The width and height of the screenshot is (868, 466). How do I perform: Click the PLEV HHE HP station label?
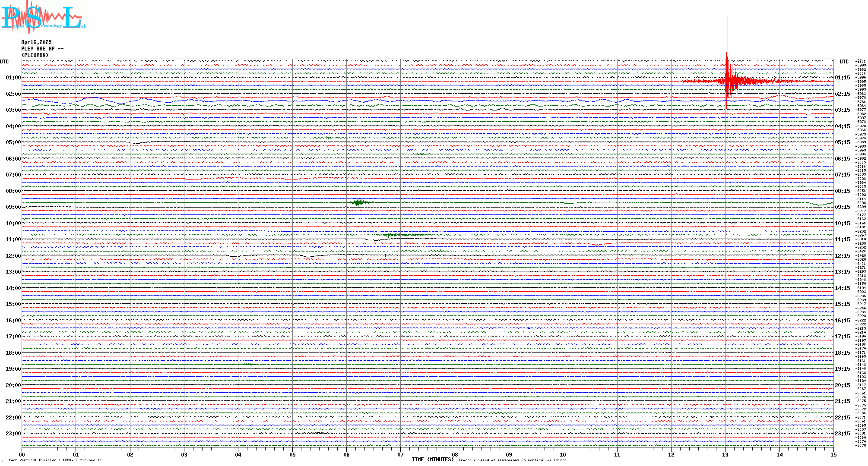[42, 49]
